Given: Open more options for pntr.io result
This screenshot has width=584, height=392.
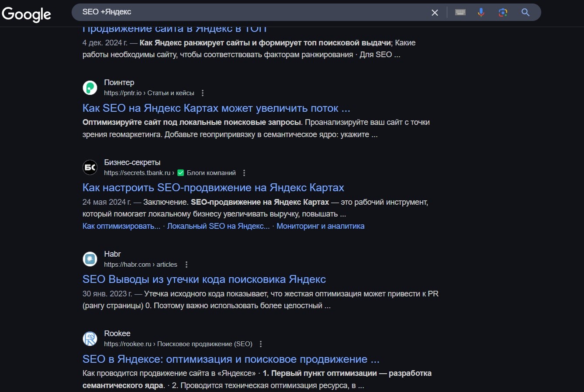Looking at the screenshot, I should click(203, 93).
